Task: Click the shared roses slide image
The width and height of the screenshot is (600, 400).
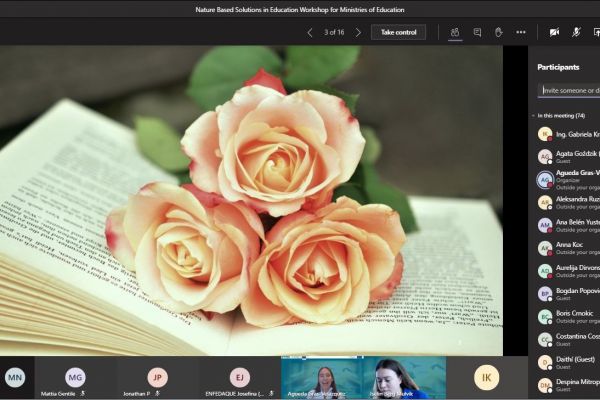Action: (251, 201)
